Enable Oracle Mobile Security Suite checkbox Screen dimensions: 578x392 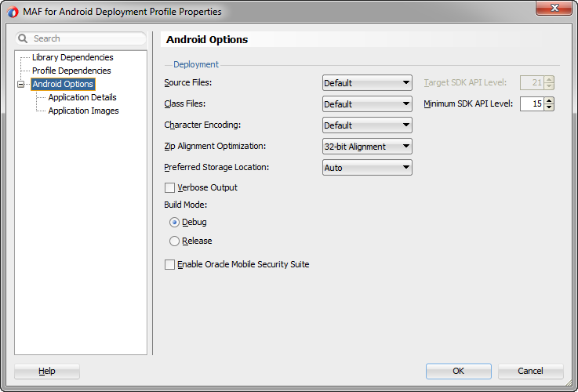click(169, 264)
